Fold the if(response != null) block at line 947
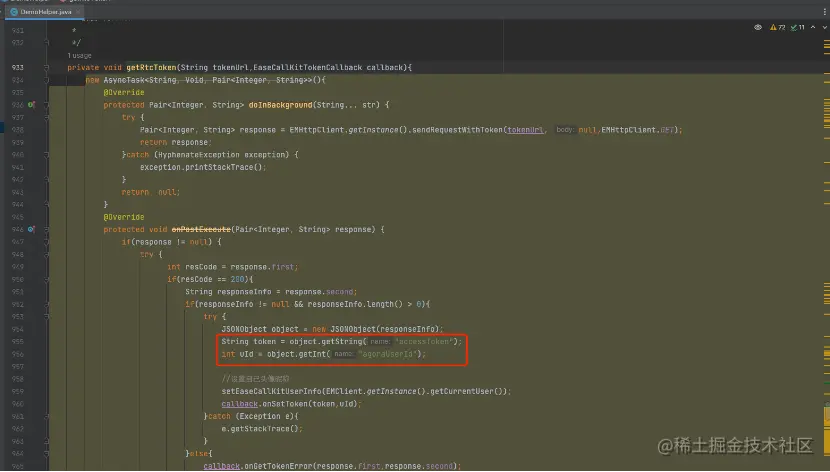Screen dimensions: 830x472 point(47,242)
